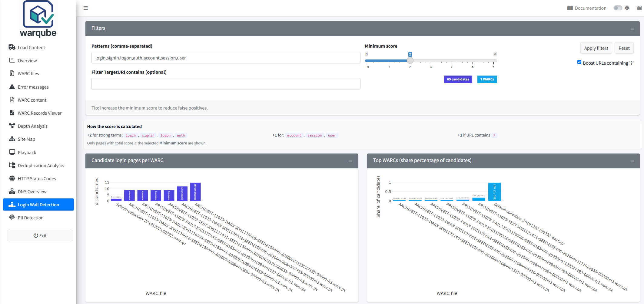The height and width of the screenshot is (304, 644).
Task: Click the Patterns comma-separated input field
Action: [x=226, y=58]
